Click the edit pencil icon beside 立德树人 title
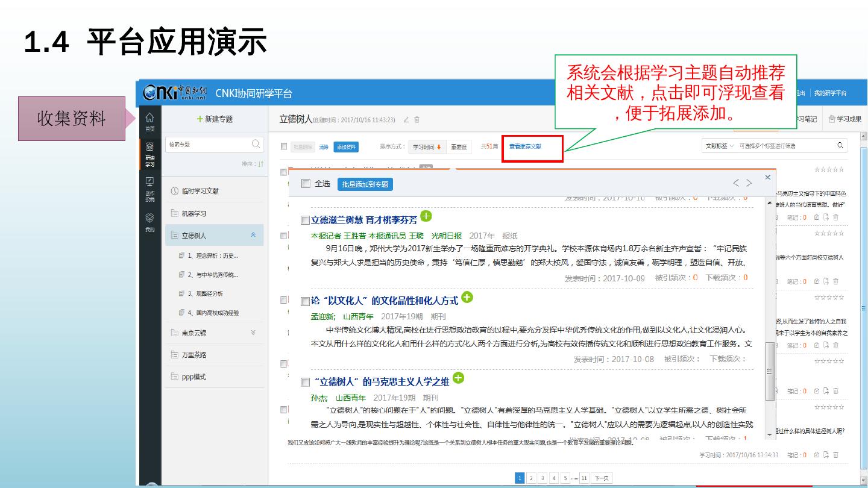Image resolution: width=868 pixels, height=488 pixels. pos(406,120)
